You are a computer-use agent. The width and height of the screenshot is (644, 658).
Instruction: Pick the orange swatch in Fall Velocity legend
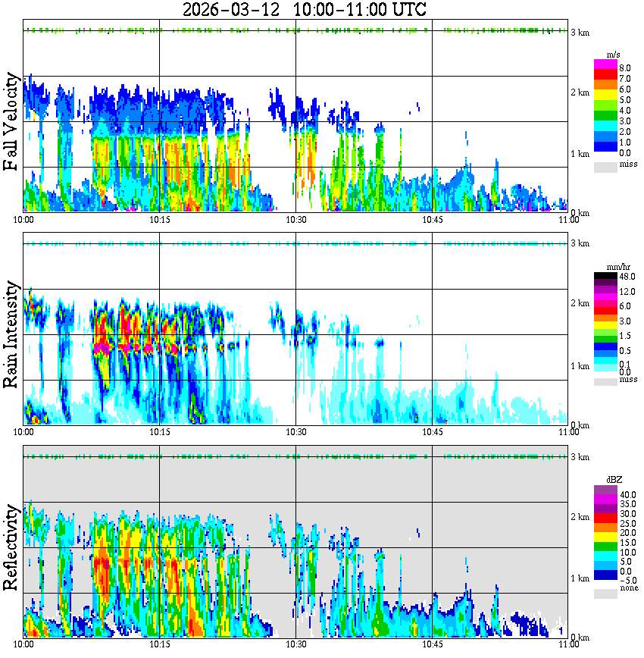605,85
